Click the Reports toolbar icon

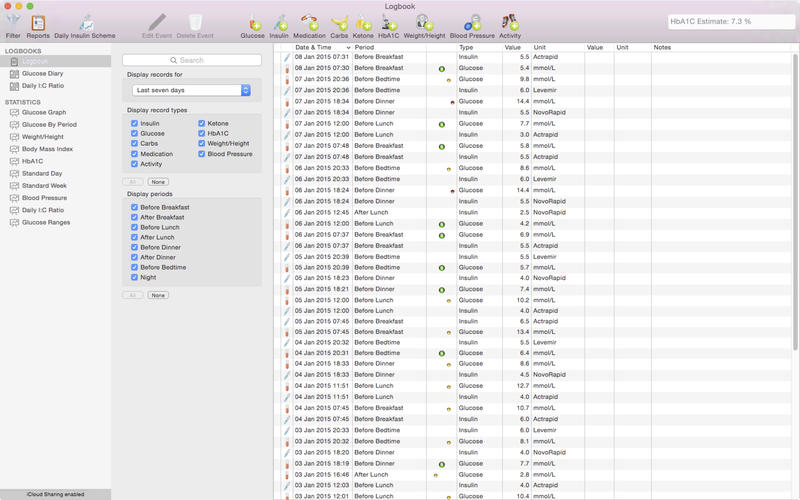(x=38, y=23)
